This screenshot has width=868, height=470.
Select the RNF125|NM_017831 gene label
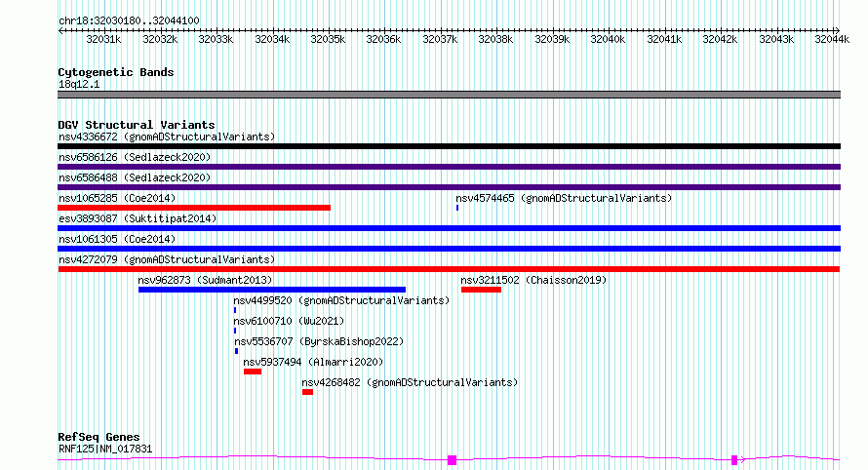(105, 449)
